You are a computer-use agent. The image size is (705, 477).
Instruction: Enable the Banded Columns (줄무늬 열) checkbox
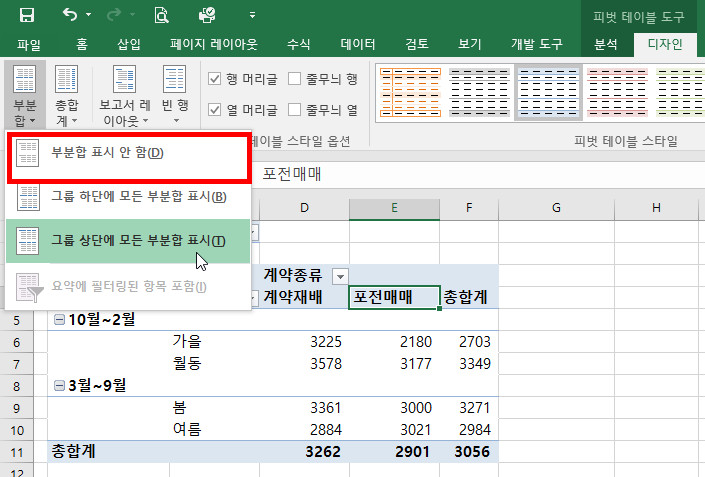pyautogui.click(x=295, y=109)
